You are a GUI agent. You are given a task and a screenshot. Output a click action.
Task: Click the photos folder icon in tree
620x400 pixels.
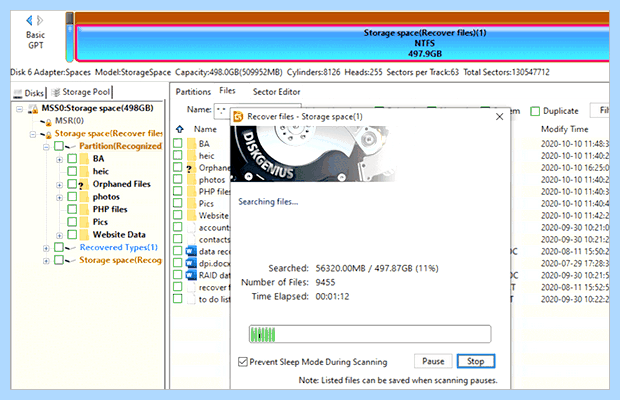pos(84,196)
